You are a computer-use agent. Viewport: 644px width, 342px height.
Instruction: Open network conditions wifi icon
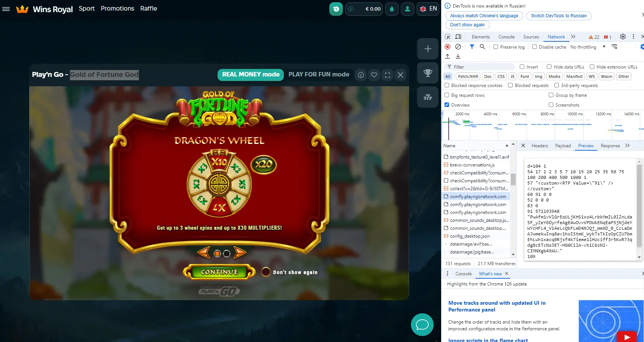point(614,47)
